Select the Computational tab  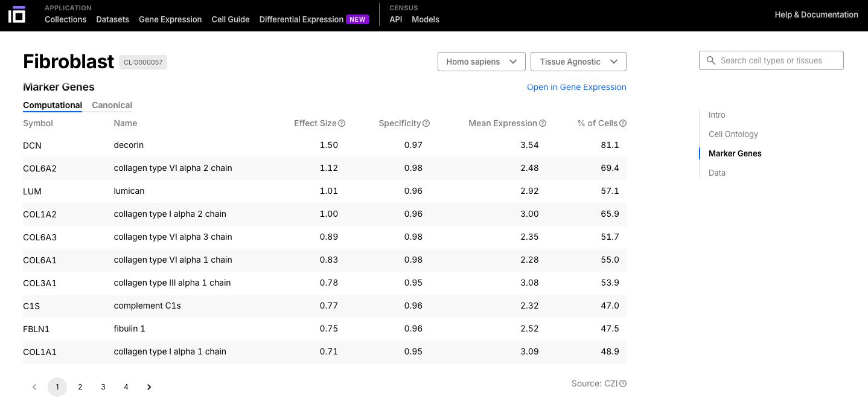click(x=53, y=105)
